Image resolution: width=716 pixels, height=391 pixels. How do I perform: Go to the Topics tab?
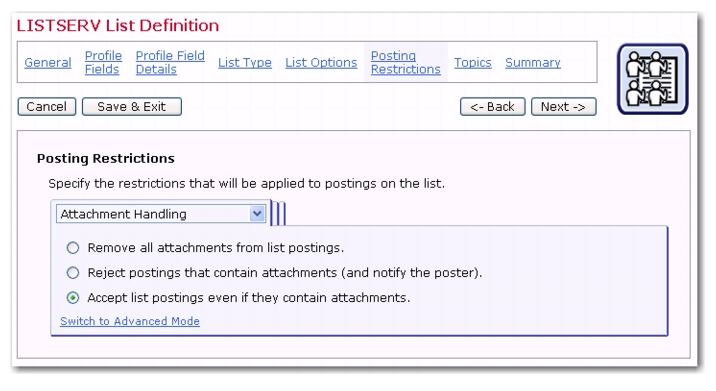473,63
